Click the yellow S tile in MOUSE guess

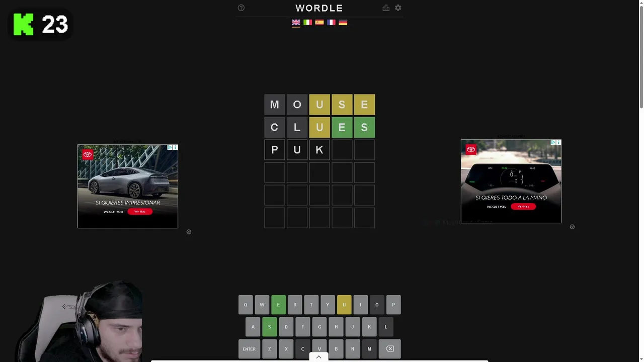pos(342,105)
